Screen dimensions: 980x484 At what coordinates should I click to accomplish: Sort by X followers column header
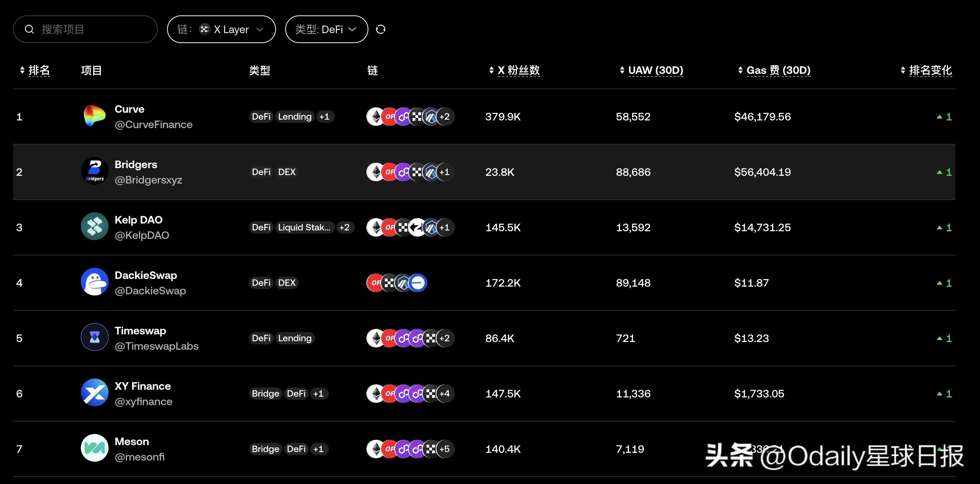(x=514, y=70)
